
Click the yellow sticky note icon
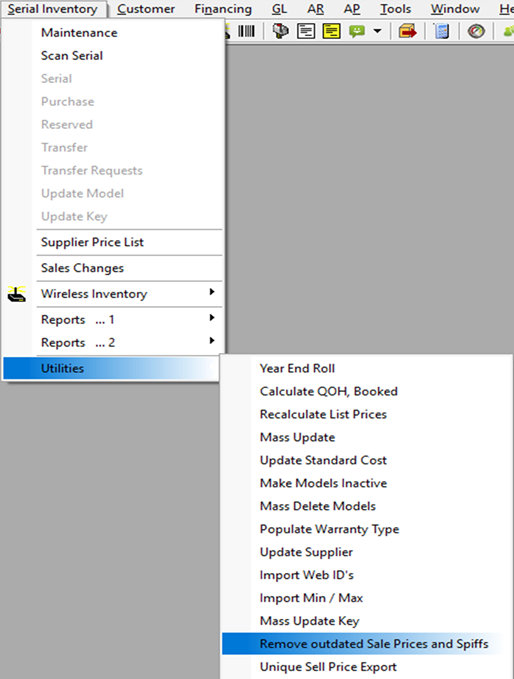331,31
